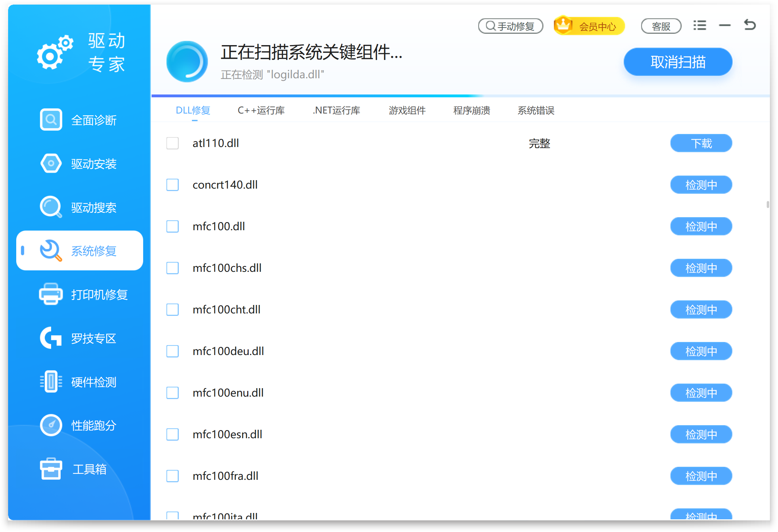Click the 打印机修复 printer icon
Screen dimensions: 778x532
51,294
